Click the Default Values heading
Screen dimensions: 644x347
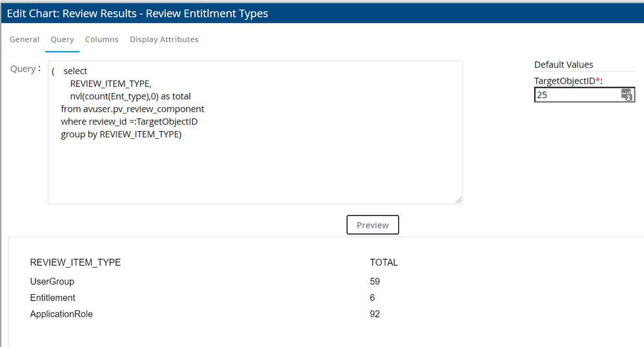point(563,64)
